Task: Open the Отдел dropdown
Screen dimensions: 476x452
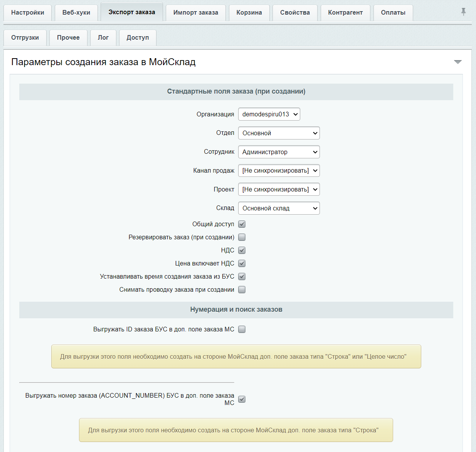Action: tap(279, 133)
